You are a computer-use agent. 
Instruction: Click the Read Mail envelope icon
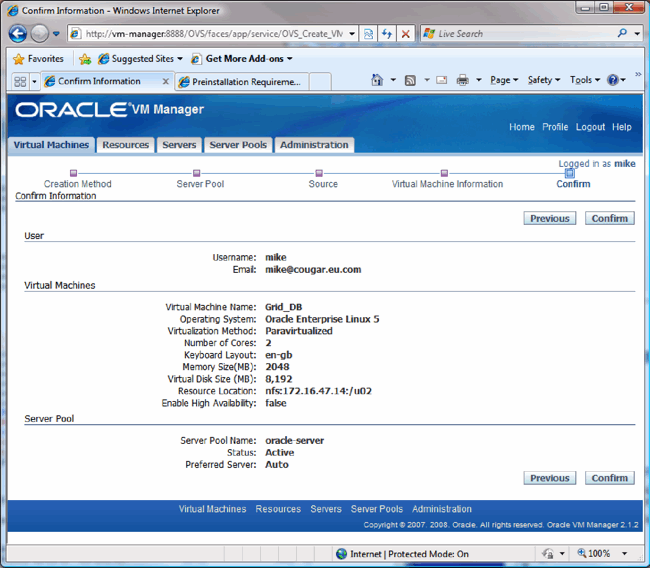(441, 80)
